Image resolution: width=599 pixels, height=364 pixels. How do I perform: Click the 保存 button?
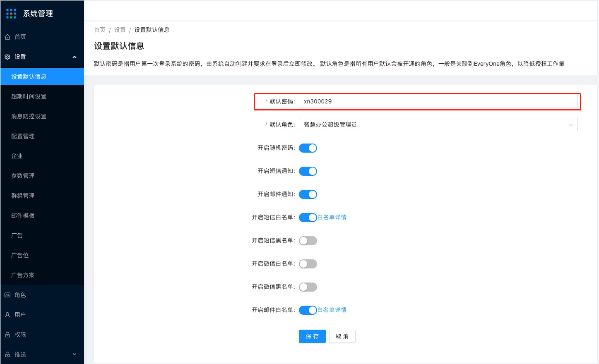312,336
